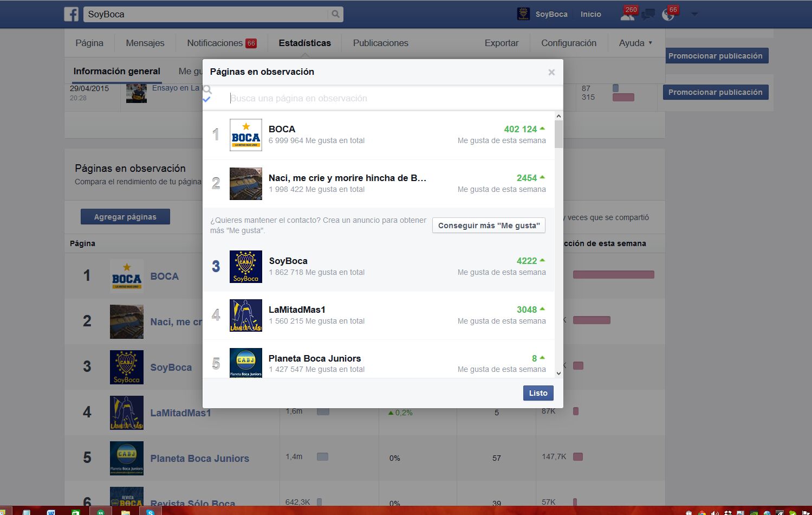Image resolution: width=812 pixels, height=515 pixels.
Task: Click the Exportar tab
Action: pyautogui.click(x=502, y=43)
